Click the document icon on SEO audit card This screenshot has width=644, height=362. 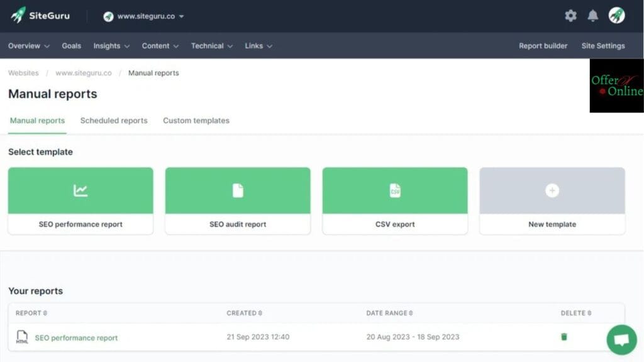pyautogui.click(x=238, y=190)
